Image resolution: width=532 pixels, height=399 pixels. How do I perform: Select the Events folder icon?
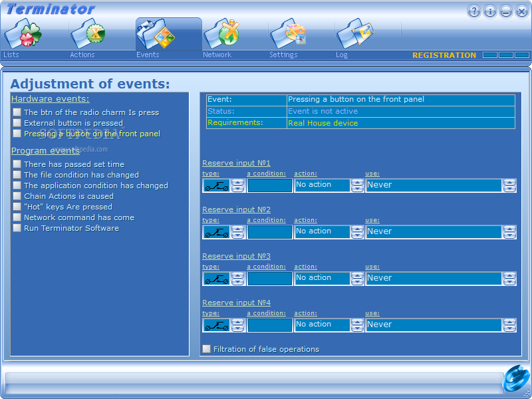(156, 34)
